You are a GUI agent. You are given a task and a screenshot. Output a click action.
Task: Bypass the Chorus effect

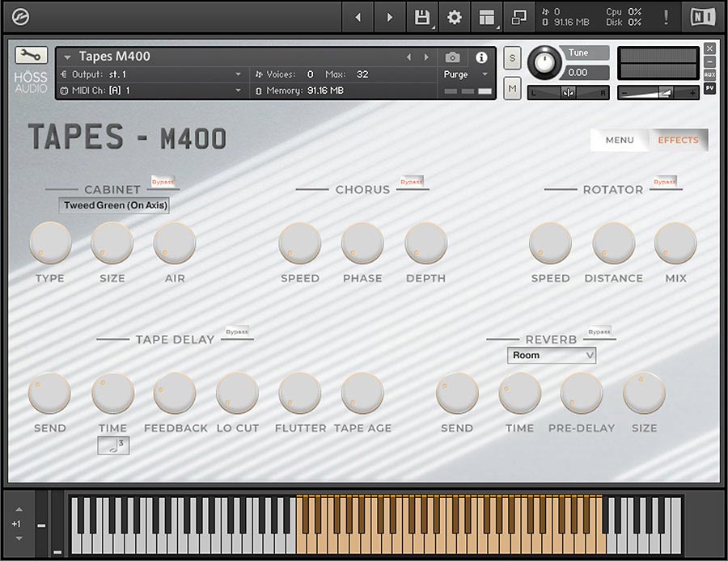tap(411, 181)
